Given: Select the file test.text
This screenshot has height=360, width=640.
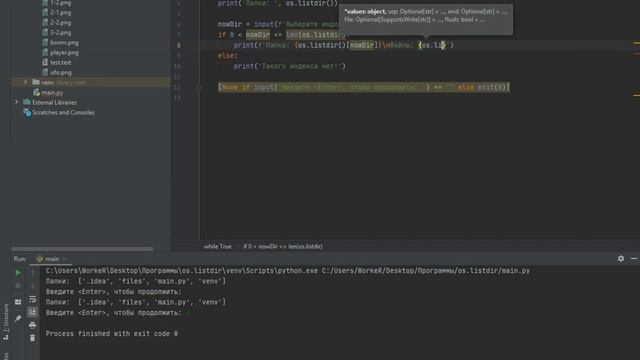Looking at the screenshot, I should coord(60,62).
